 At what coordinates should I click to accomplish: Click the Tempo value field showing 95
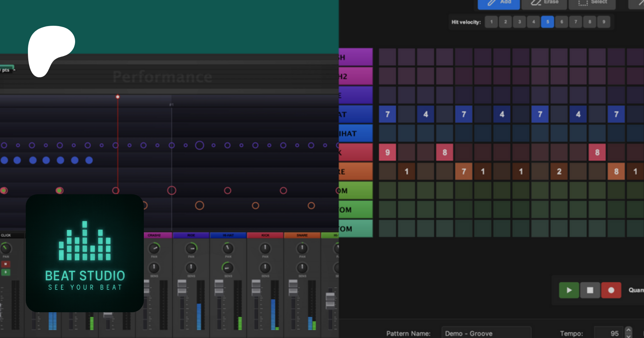click(x=609, y=333)
